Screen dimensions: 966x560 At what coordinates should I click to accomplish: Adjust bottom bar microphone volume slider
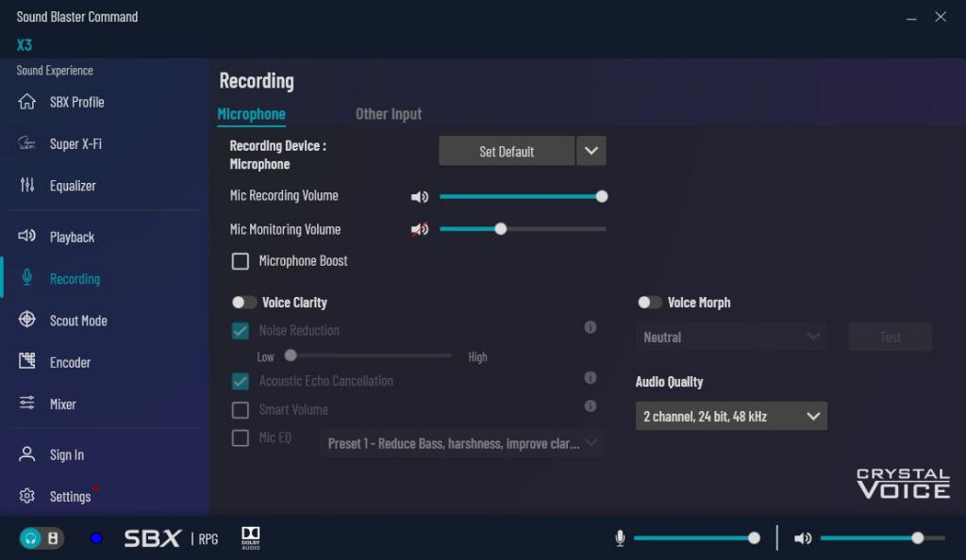click(697, 538)
